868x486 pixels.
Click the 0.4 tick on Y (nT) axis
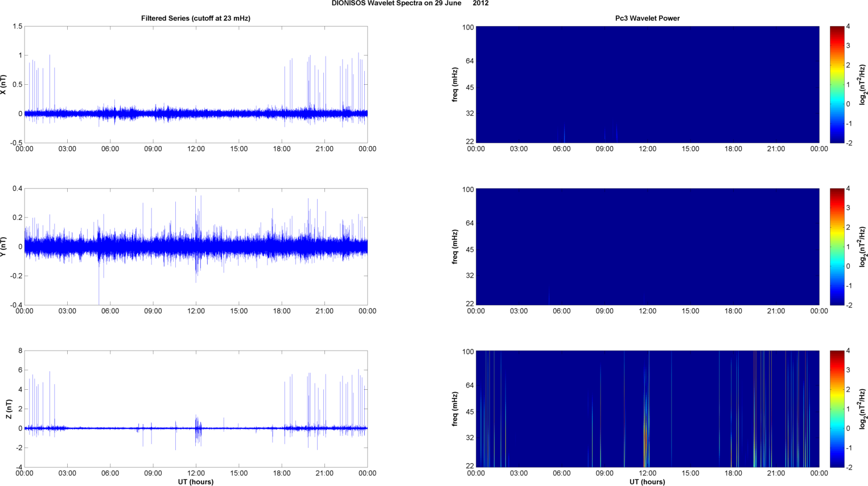coord(17,188)
